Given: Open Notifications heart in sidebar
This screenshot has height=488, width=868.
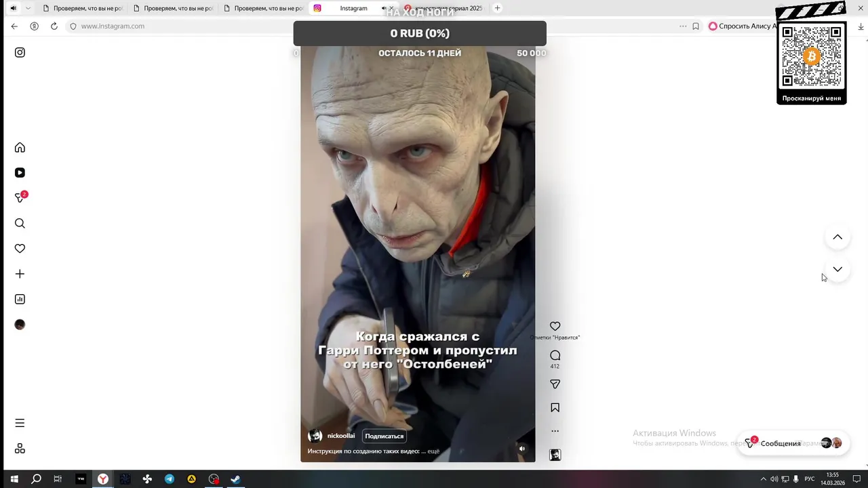Looking at the screenshot, I should pos(20,249).
